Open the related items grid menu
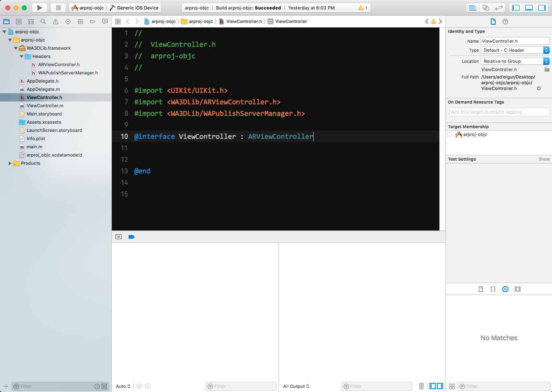Viewport: 552px width, 392px height. 118,21
